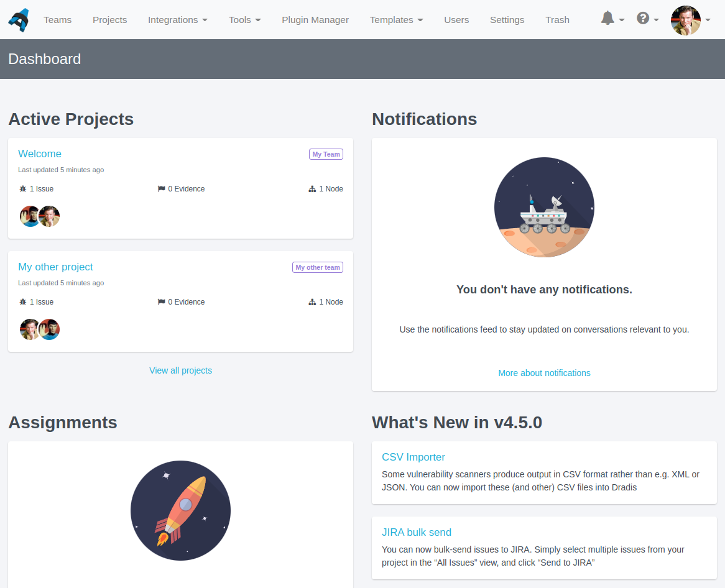Image resolution: width=725 pixels, height=588 pixels.
Task: Click the Dradis logo in the navigation bar
Action: click(18, 19)
